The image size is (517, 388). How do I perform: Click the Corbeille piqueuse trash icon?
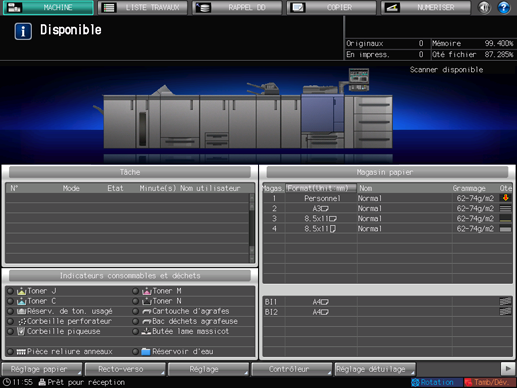[x=21, y=331]
